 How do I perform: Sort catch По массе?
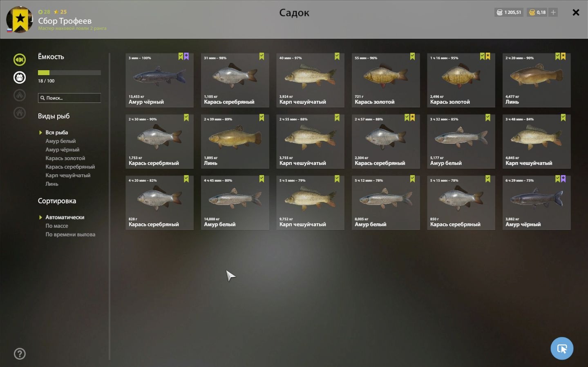click(x=57, y=226)
